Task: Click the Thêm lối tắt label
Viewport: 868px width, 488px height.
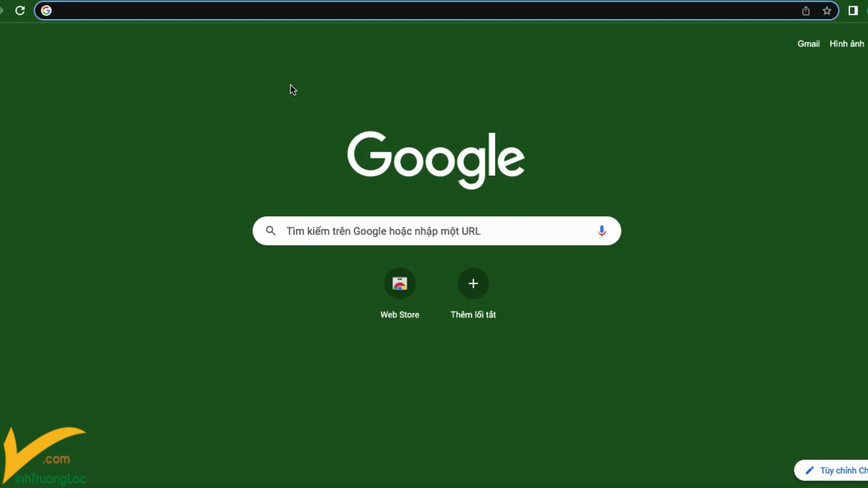Action: (473, 315)
